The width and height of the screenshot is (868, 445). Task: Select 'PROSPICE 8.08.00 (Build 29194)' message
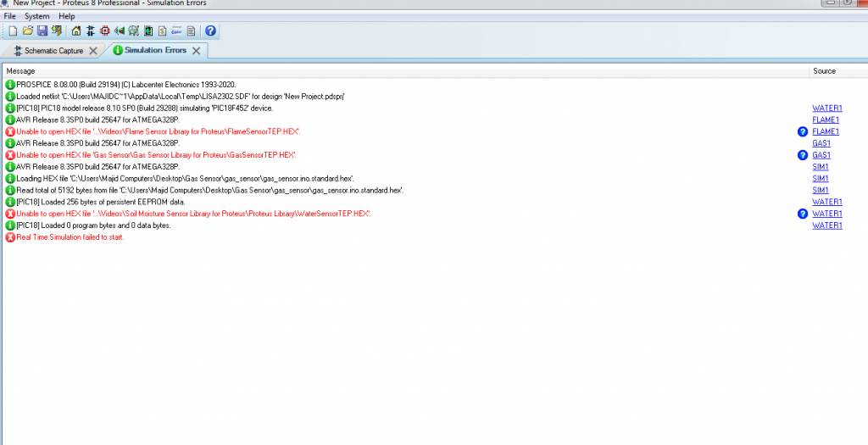(126, 85)
